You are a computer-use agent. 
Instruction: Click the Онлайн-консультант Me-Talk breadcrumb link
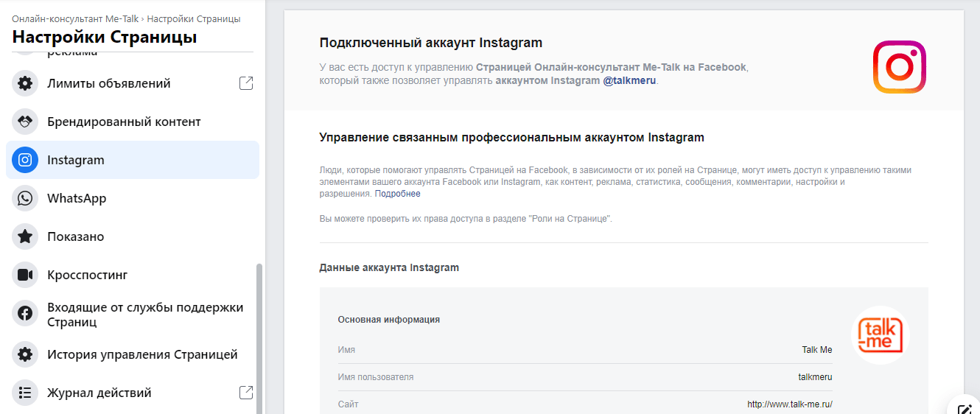click(x=75, y=18)
